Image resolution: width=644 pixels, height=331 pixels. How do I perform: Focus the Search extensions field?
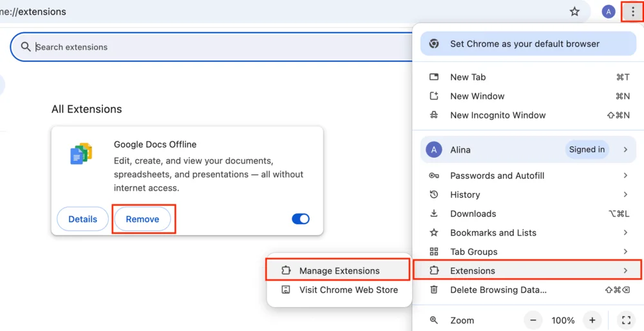coord(213,47)
